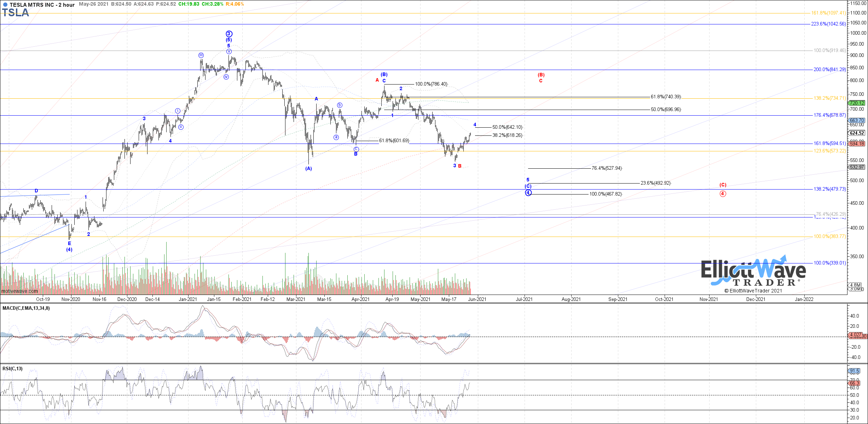Click the RSI(C,13) study label
The height and width of the screenshot is (424, 868).
(12, 369)
